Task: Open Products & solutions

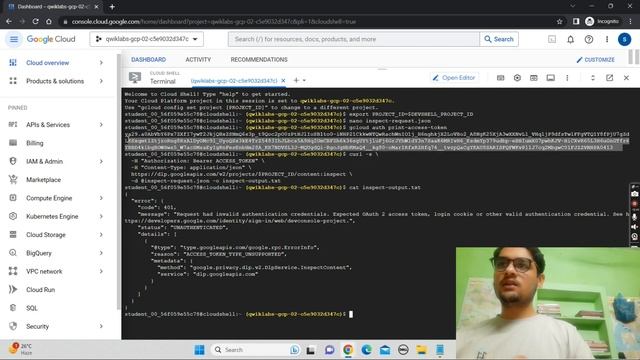Action: tap(55, 81)
